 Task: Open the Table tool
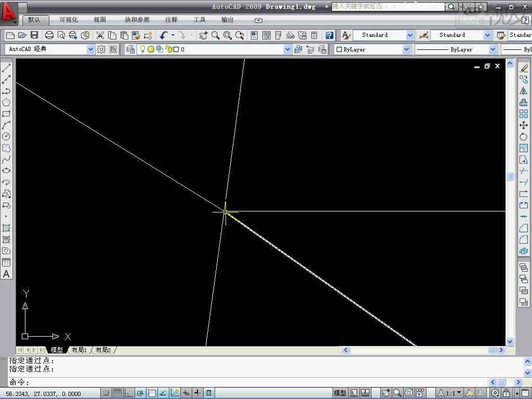pyautogui.click(x=6, y=262)
